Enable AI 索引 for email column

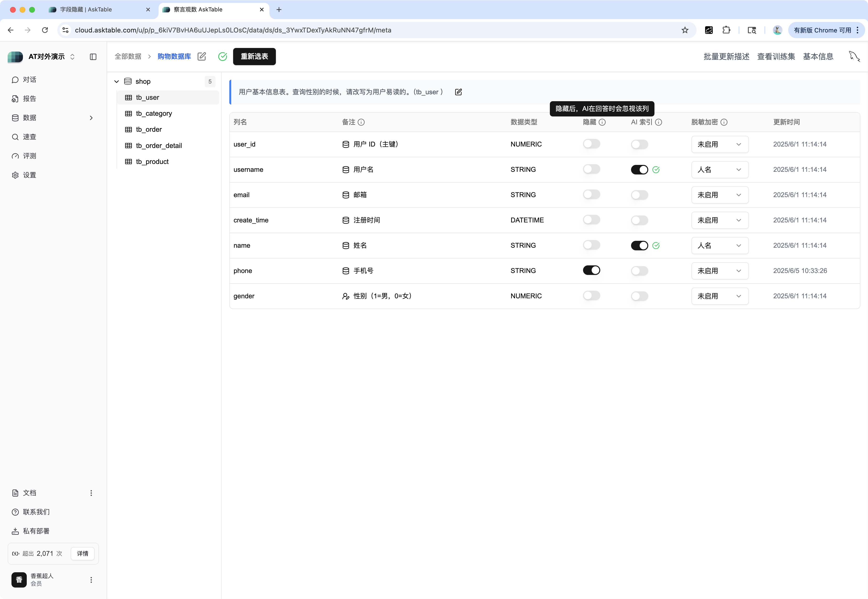point(639,194)
